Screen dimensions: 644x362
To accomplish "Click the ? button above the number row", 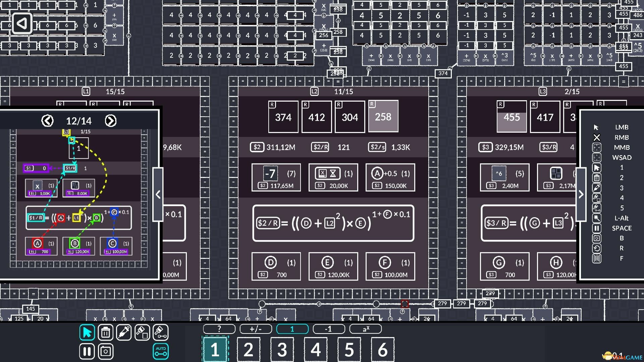I will (219, 329).
